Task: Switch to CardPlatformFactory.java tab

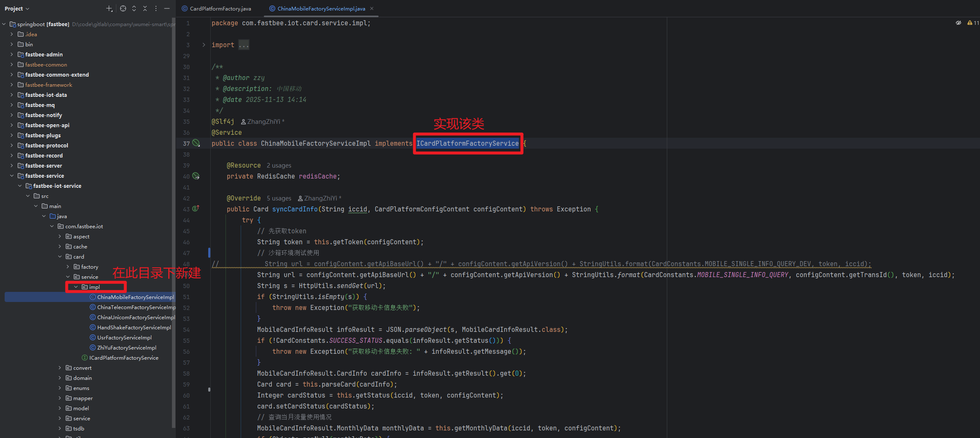Action: pos(216,8)
